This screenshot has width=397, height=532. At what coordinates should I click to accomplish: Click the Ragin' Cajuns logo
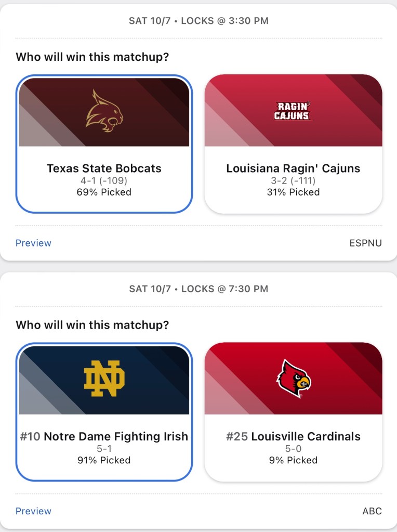click(x=293, y=111)
